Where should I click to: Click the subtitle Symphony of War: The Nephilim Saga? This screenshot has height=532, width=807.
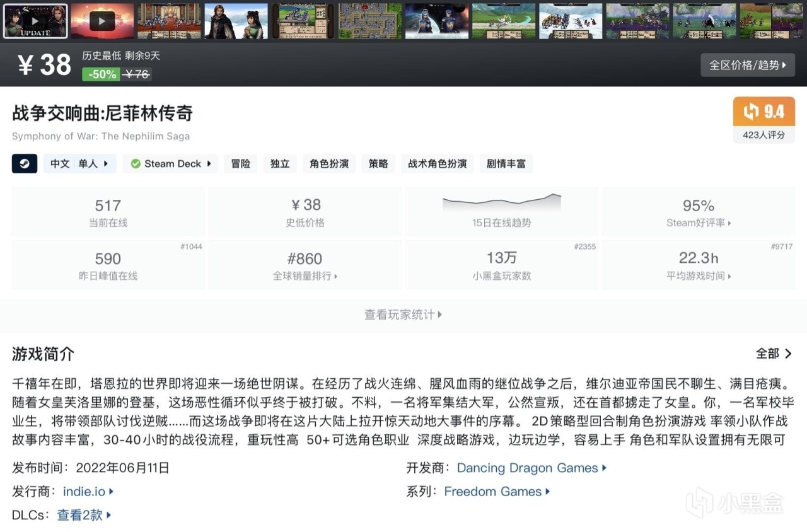101,136
